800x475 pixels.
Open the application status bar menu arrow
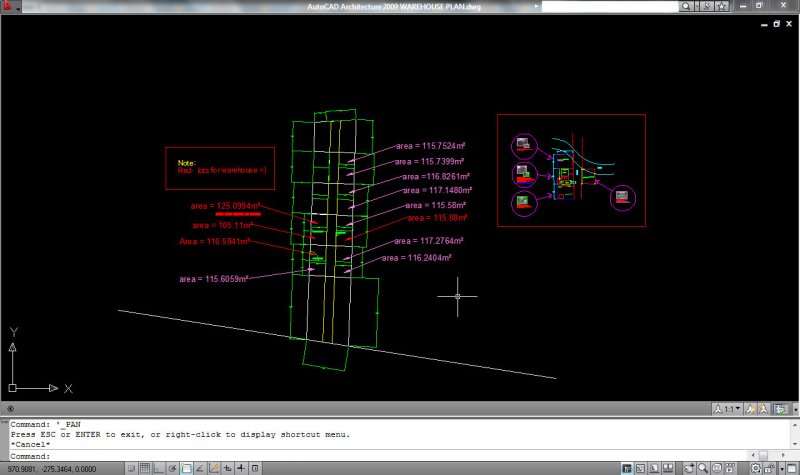(782, 468)
